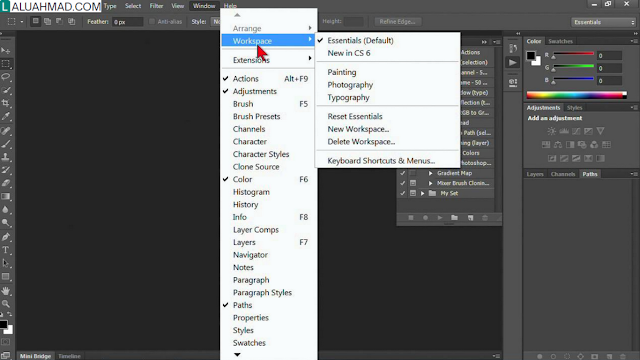Select the Pen tool
Viewport: 640px width, 360px height.
tap(6, 237)
